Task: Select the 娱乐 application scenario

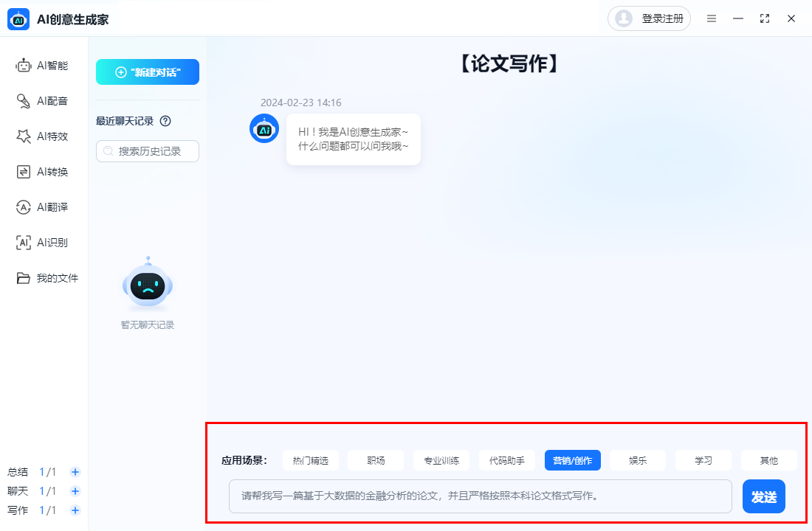Action: 636,459
